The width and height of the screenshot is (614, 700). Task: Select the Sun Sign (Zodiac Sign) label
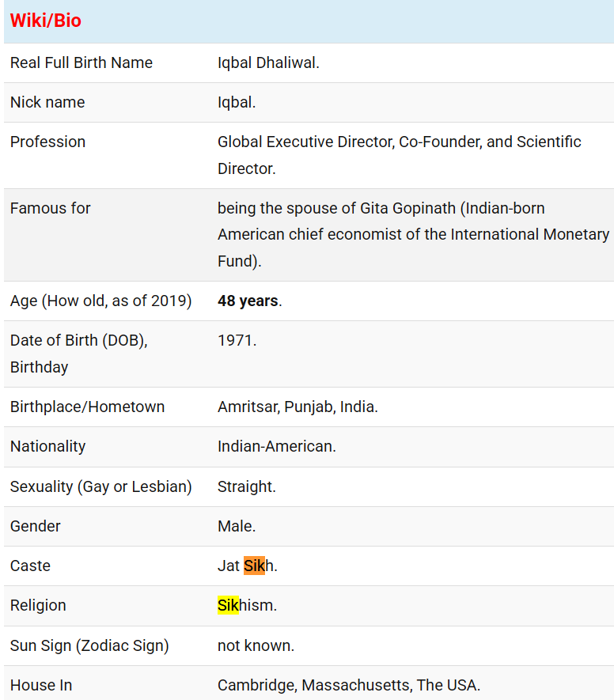tap(89, 646)
